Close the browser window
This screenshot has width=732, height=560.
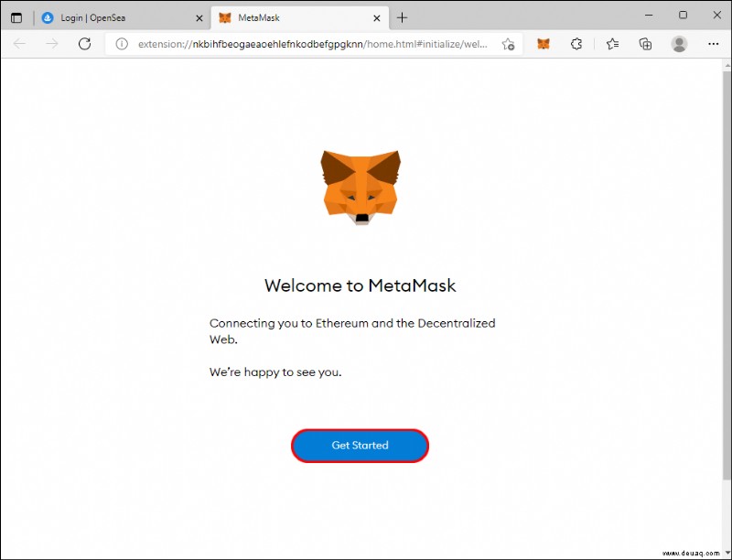[x=717, y=16]
